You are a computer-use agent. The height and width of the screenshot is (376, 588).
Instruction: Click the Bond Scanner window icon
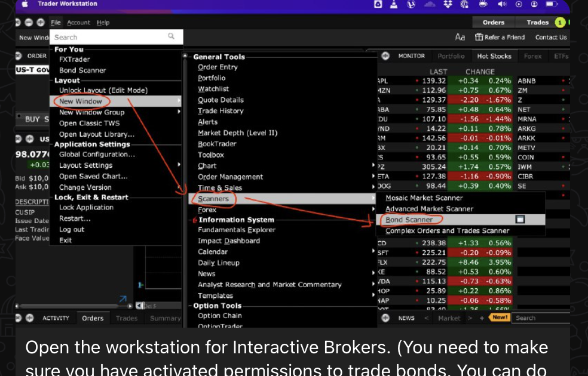click(x=520, y=220)
